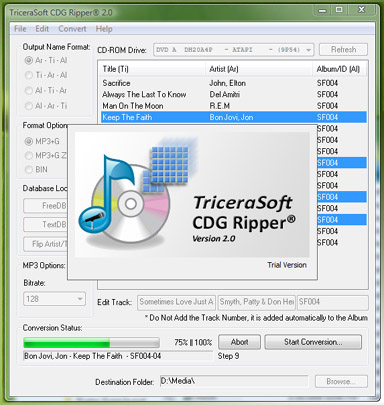Select the Sacrifice track row
This screenshot has height=405, width=384.
pos(233,83)
